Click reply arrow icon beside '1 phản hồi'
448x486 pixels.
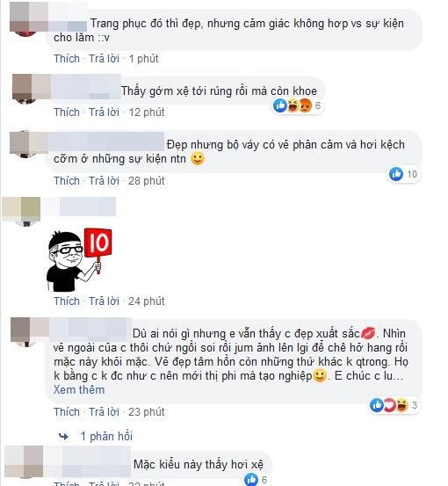(x=63, y=437)
